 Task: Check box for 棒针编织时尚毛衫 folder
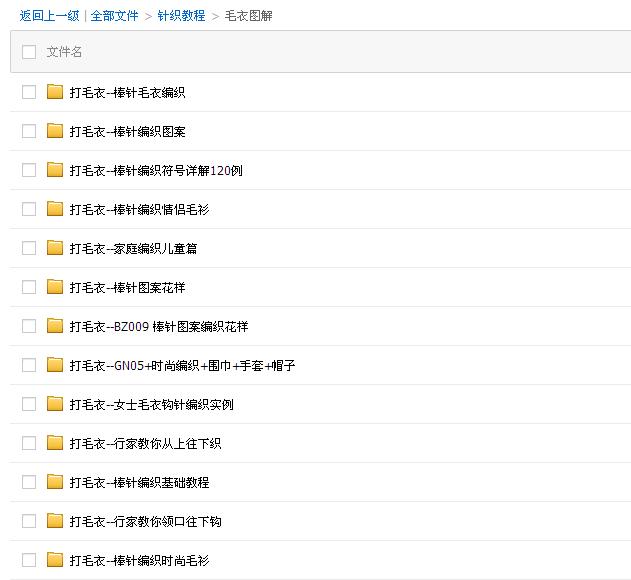[29, 560]
